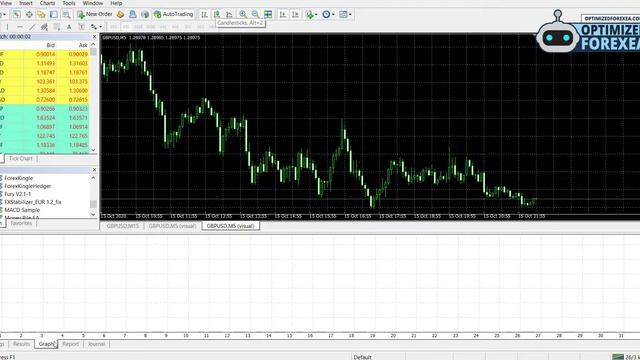Toggle the Terminal window toolbar icon
Image resolution: width=640 pixels, height=360 pixels.
(x=54, y=14)
